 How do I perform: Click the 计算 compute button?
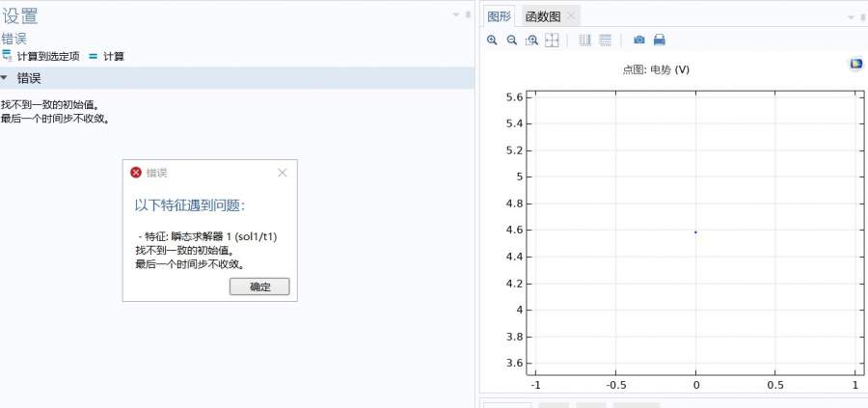(x=107, y=56)
